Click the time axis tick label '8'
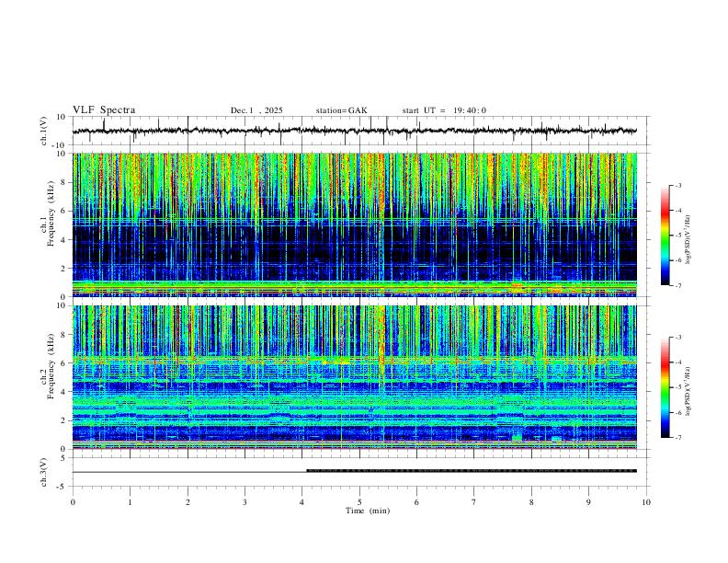The width and height of the screenshot is (728, 563). pos(531,502)
